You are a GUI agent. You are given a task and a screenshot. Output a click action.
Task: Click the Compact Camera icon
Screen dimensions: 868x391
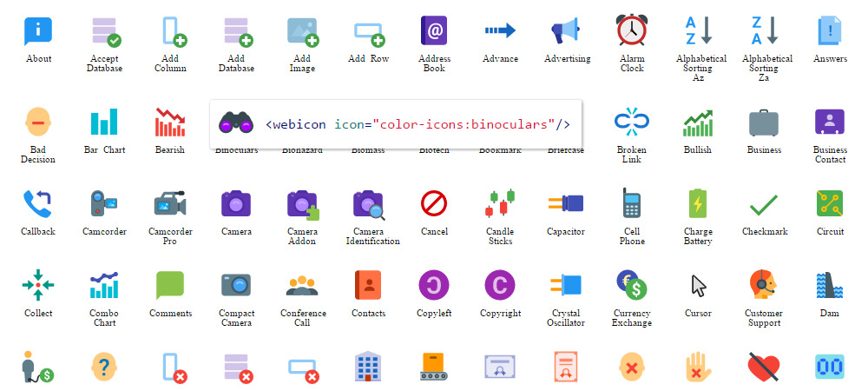(x=236, y=285)
